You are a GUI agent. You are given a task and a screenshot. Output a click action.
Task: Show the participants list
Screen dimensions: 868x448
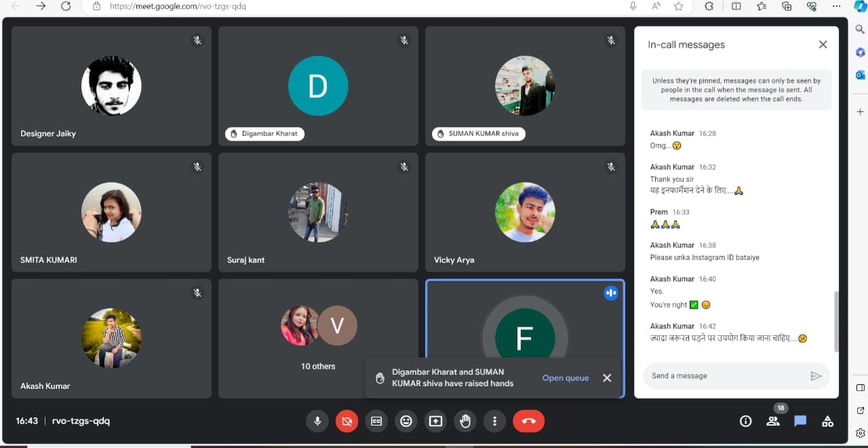tap(773, 421)
